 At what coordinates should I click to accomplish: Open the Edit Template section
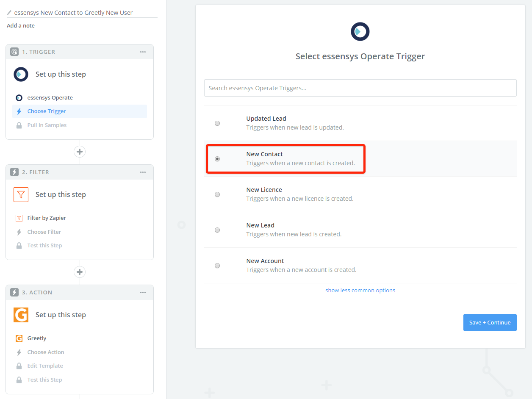click(x=45, y=366)
